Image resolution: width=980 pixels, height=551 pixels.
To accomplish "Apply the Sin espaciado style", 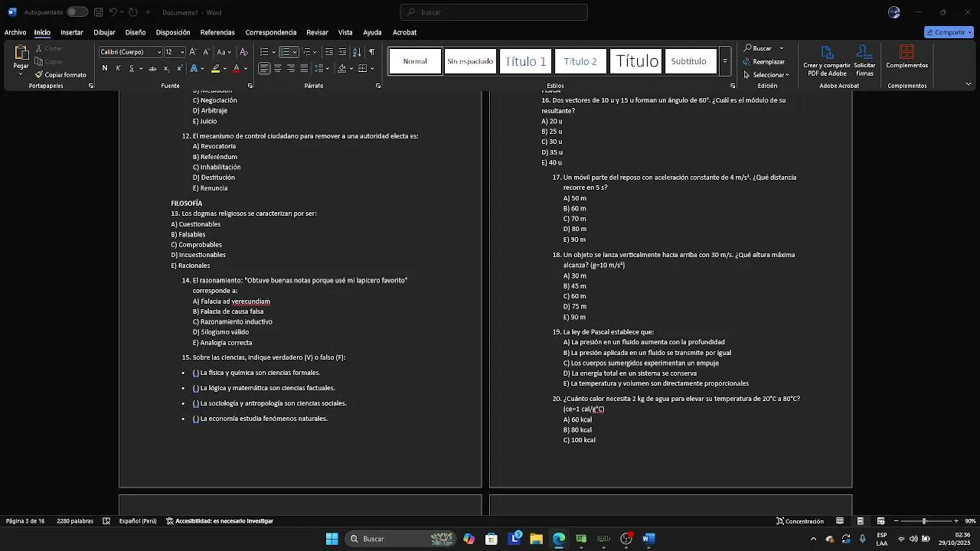I will (x=470, y=61).
